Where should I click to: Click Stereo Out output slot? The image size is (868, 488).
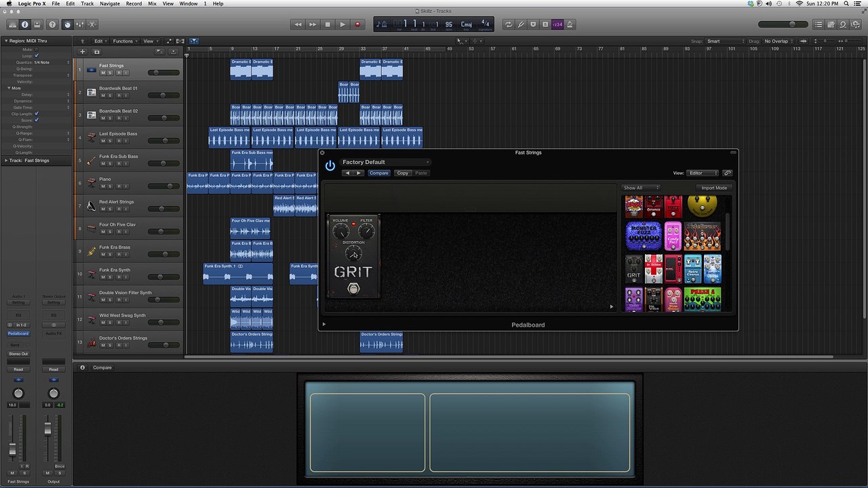point(18,354)
